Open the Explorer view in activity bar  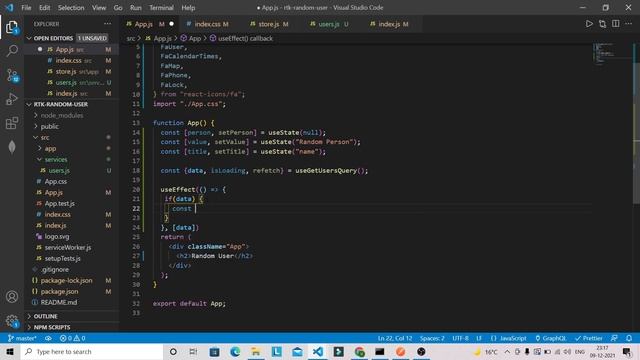point(12,27)
